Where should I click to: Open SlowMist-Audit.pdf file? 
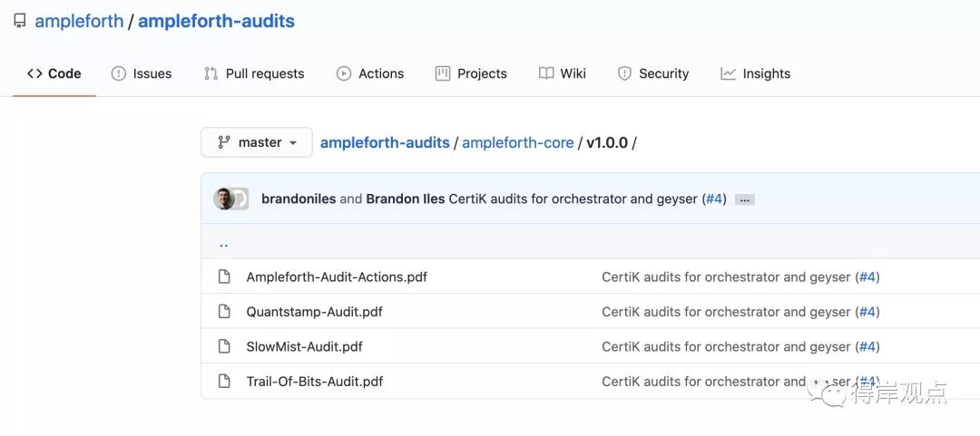pyautogui.click(x=304, y=346)
